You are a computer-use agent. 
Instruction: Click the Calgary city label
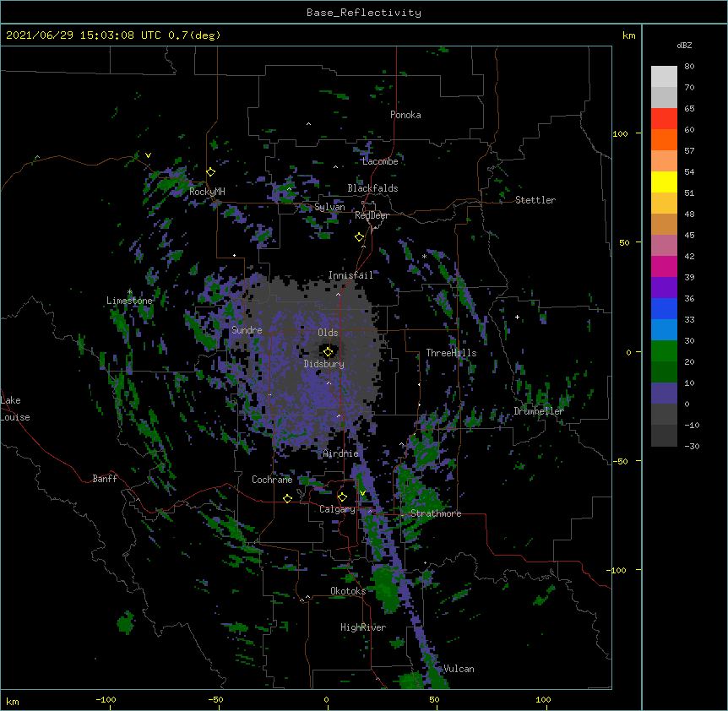[337, 509]
